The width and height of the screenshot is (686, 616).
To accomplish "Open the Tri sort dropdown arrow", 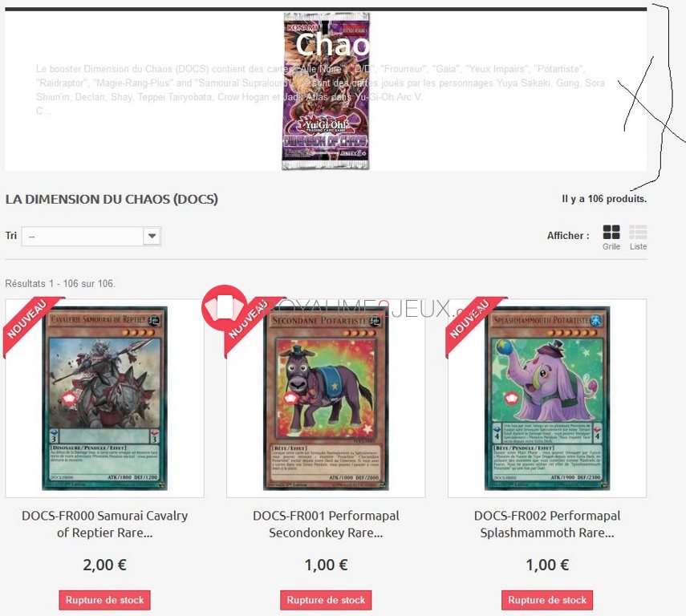I will click(x=152, y=237).
